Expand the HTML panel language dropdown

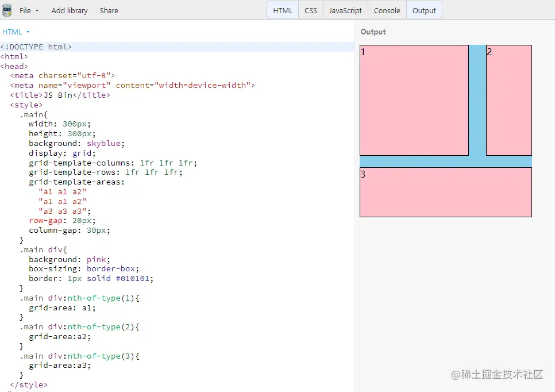pyautogui.click(x=16, y=32)
